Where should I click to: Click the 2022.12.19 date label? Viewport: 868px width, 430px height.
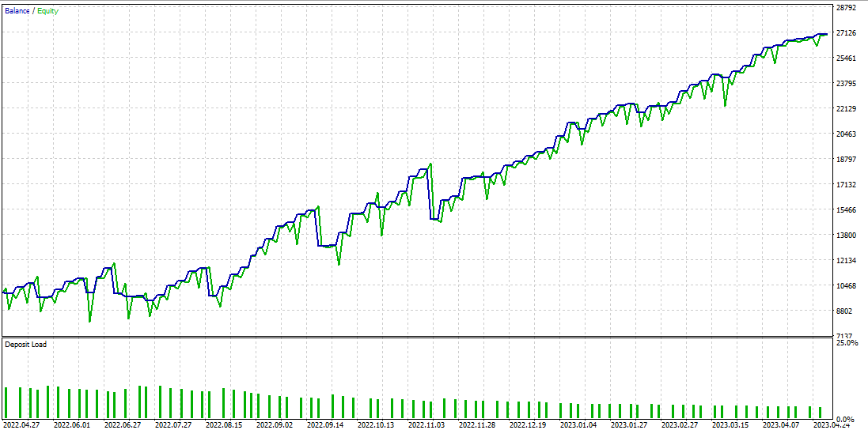coord(528,425)
